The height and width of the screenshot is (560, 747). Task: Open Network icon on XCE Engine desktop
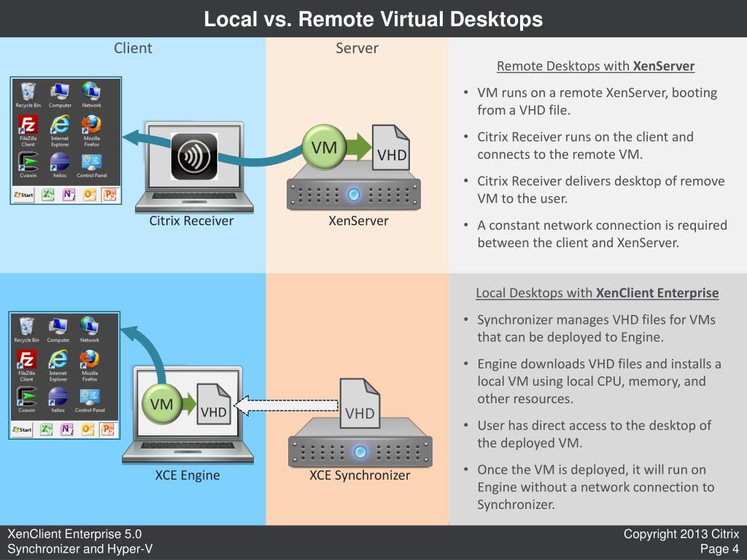point(90,330)
